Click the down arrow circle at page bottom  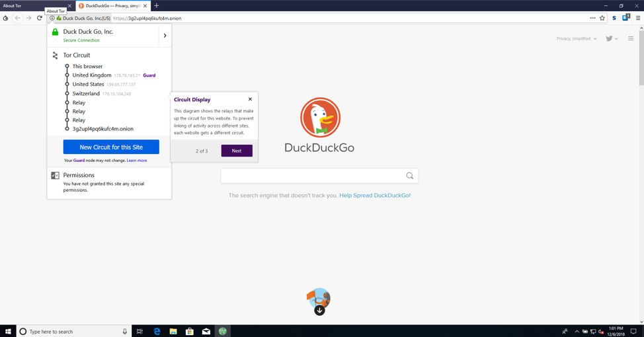click(x=319, y=311)
